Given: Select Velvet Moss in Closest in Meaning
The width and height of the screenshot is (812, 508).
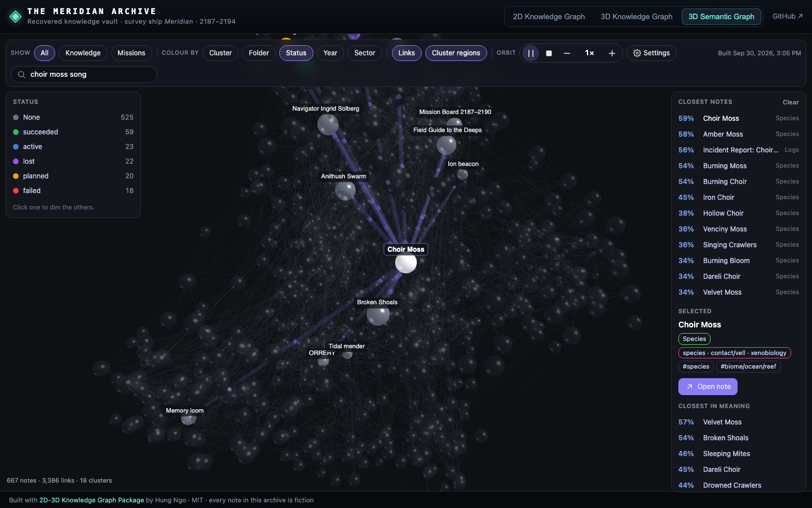Looking at the screenshot, I should click(739, 422).
